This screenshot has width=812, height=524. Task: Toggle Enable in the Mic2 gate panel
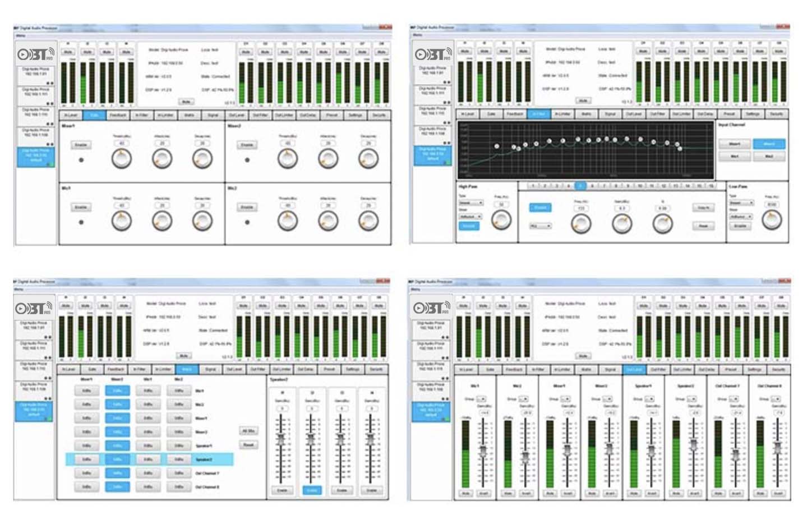tap(247, 207)
